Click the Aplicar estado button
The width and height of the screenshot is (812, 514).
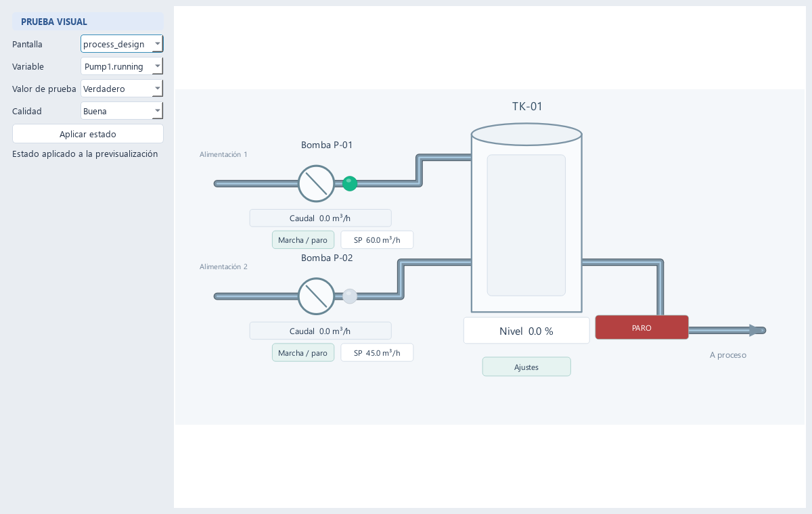[x=88, y=134]
